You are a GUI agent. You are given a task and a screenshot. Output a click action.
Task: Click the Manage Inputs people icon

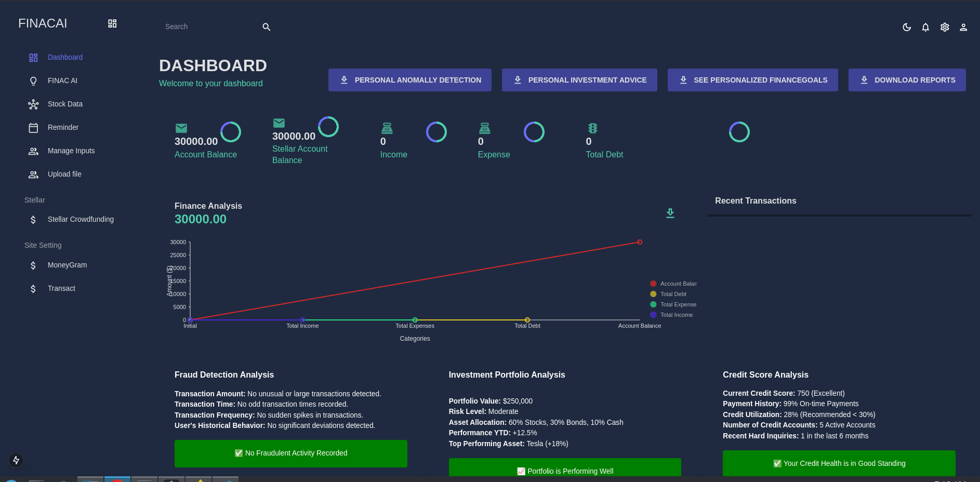coord(33,151)
